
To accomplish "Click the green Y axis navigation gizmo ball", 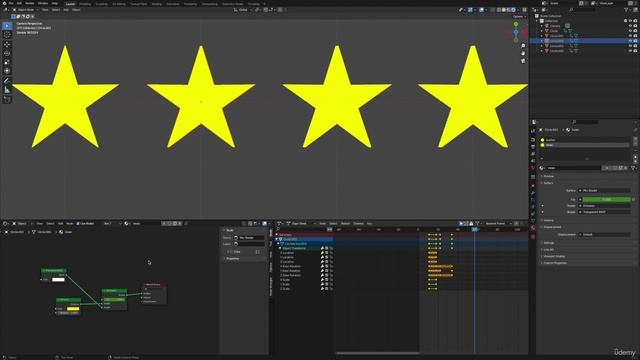I will (516, 24).
